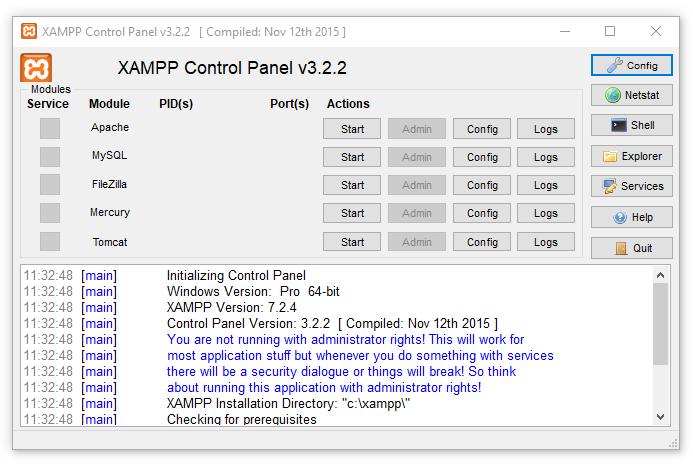Toggle the Tomcat service checkbox
Image resolution: width=693 pixels, height=464 pixels.
[50, 242]
